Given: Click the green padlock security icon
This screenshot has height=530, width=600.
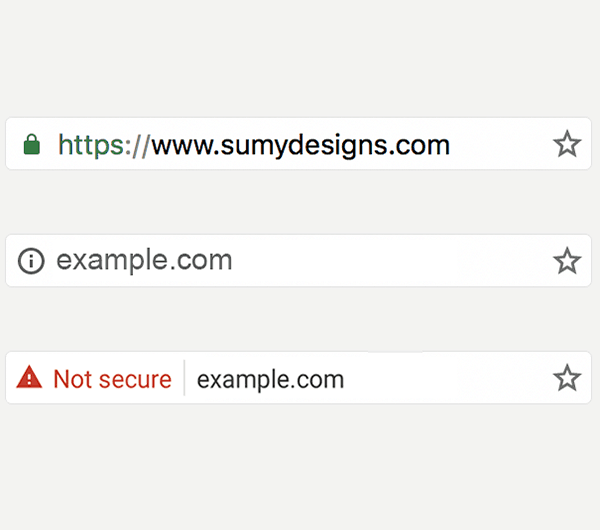Looking at the screenshot, I should pos(32,144).
